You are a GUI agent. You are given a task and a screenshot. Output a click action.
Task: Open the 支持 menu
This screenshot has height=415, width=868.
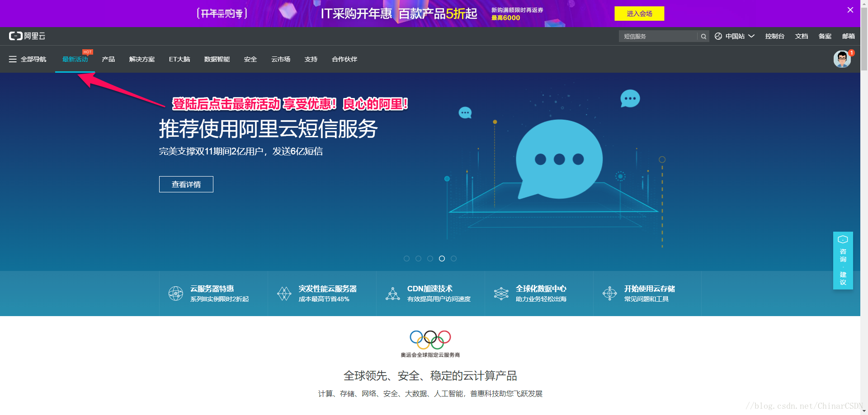(x=311, y=59)
